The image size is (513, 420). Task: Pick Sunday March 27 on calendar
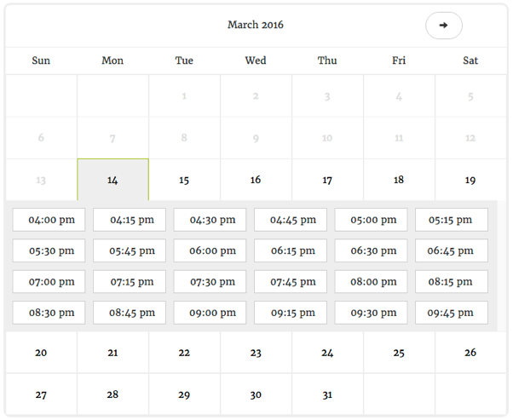click(41, 394)
